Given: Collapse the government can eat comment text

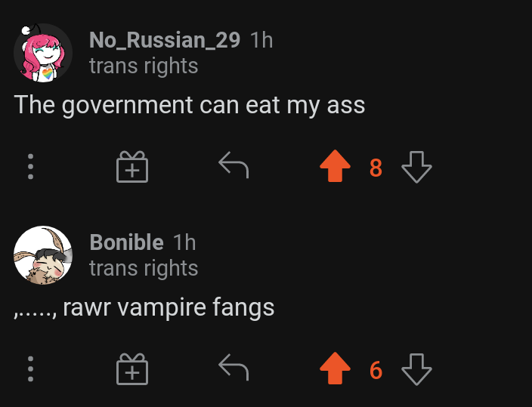Looking at the screenshot, I should [x=190, y=105].
